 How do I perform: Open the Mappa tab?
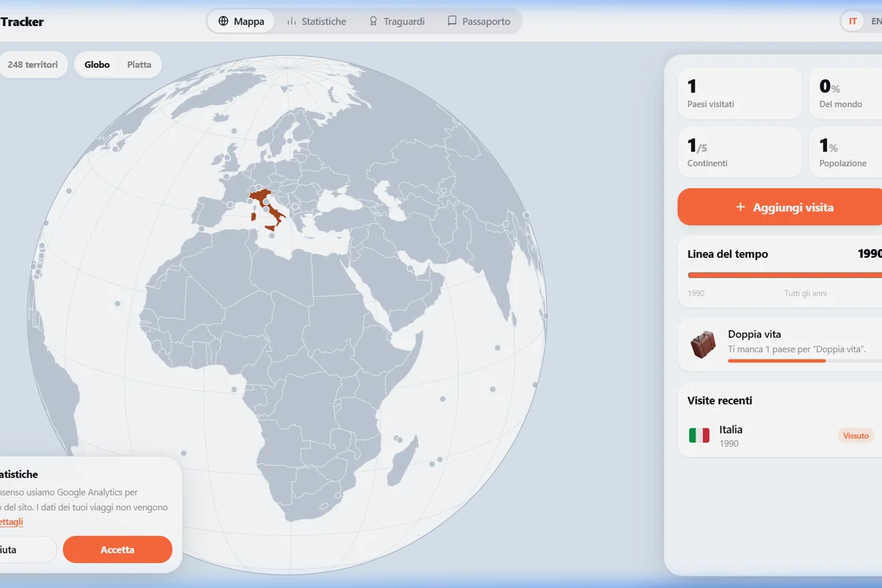pos(241,21)
